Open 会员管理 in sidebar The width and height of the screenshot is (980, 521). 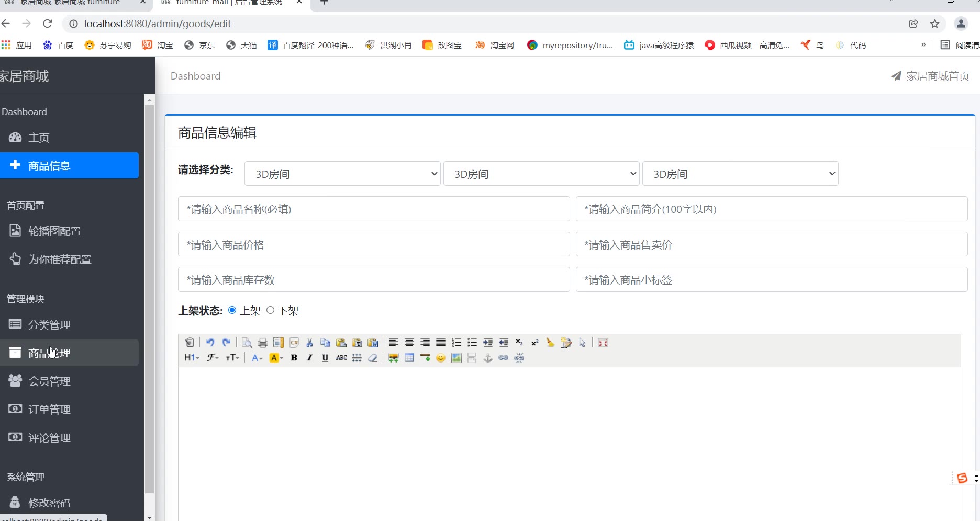pyautogui.click(x=69, y=381)
